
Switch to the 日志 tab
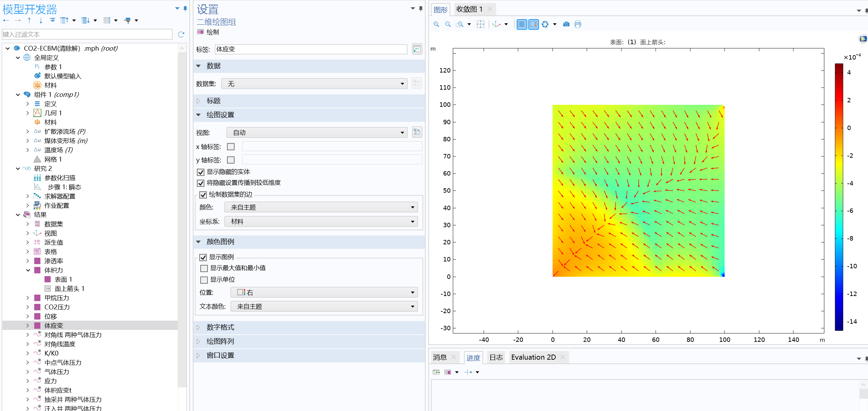click(x=496, y=357)
